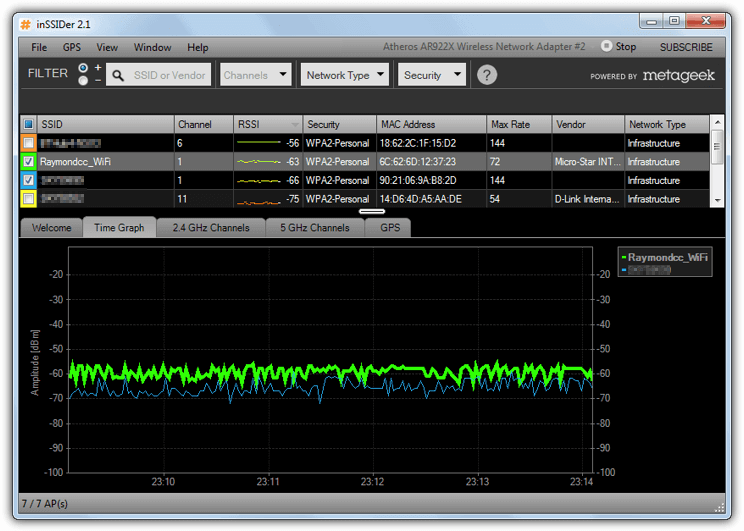
Task: Switch to the GPS tab
Action: tap(390, 228)
